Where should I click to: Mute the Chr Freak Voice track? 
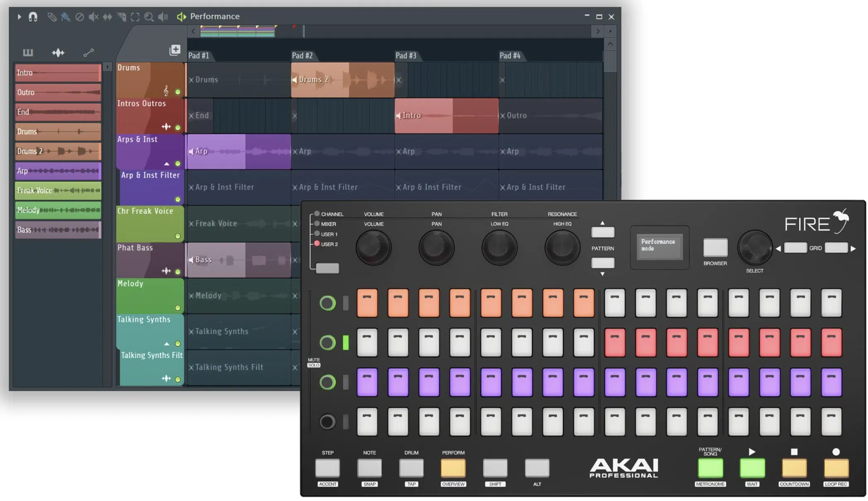click(178, 236)
